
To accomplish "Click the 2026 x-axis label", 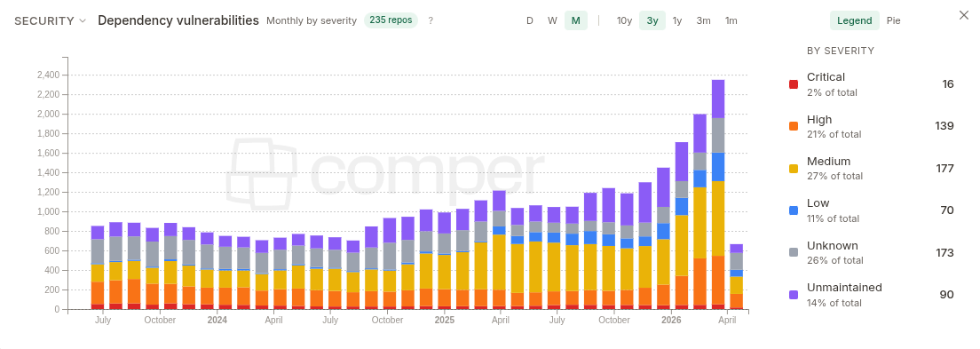I will pyautogui.click(x=671, y=321).
